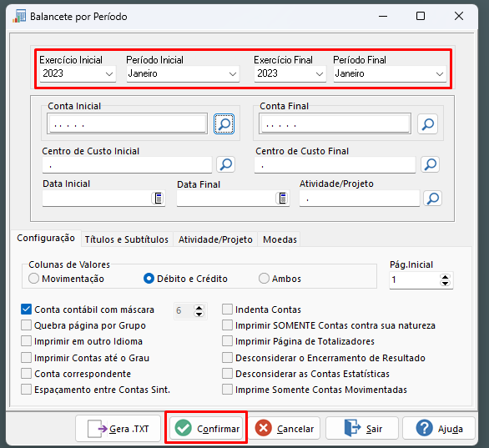Maximize the Balancete por Período window
The image size is (489, 448).
click(421, 16)
